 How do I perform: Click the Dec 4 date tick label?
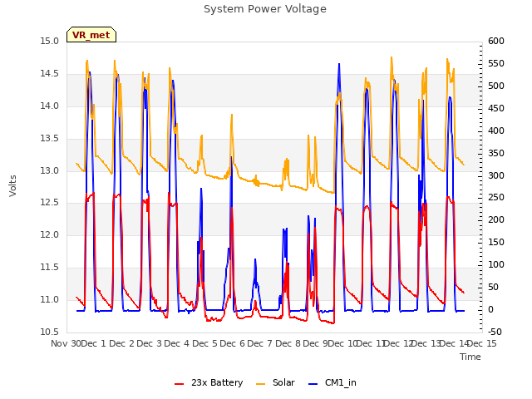tap(177, 343)
